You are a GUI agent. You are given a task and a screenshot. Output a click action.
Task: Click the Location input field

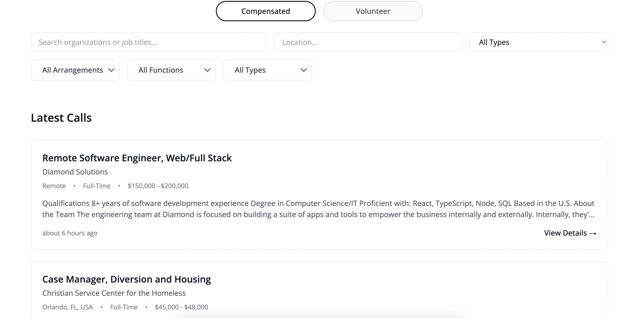pyautogui.click(x=368, y=42)
